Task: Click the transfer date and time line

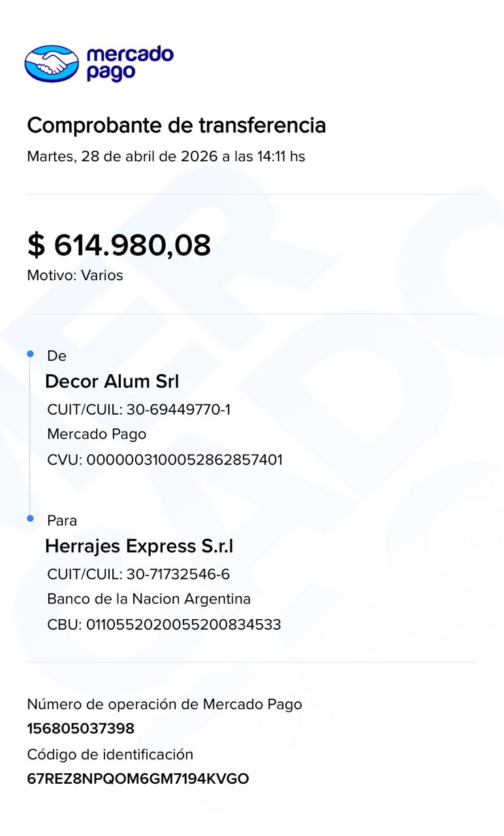Action: (166, 157)
